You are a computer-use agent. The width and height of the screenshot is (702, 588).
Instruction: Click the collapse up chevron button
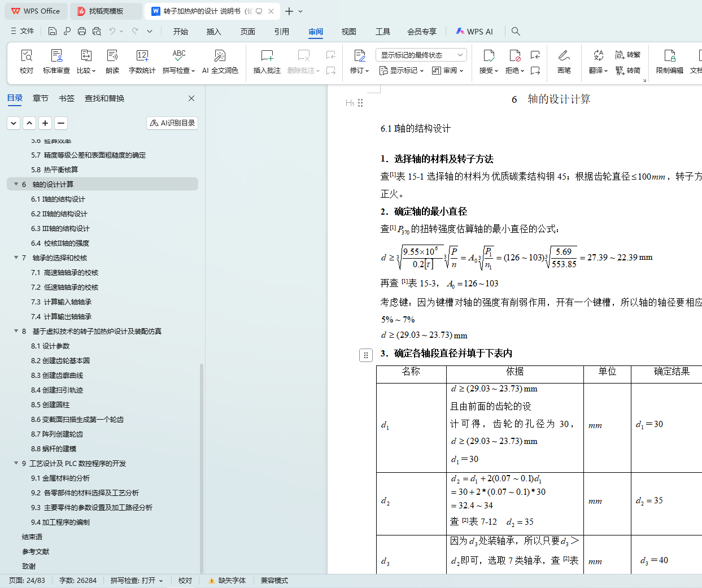pos(29,123)
